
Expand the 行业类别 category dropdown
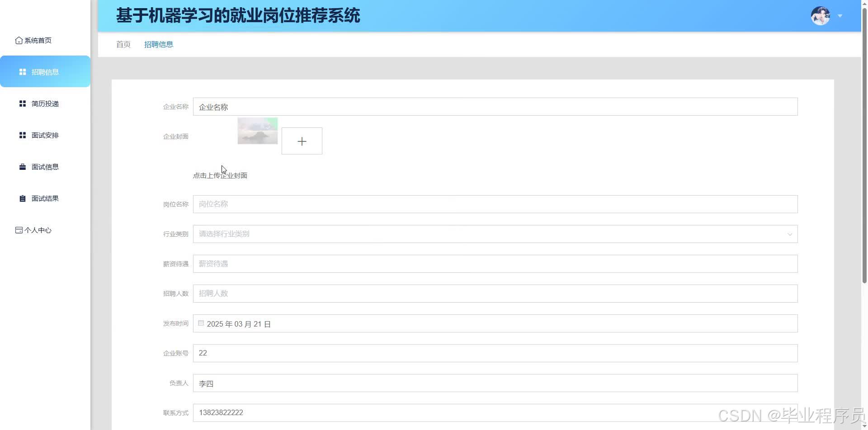[x=789, y=234]
